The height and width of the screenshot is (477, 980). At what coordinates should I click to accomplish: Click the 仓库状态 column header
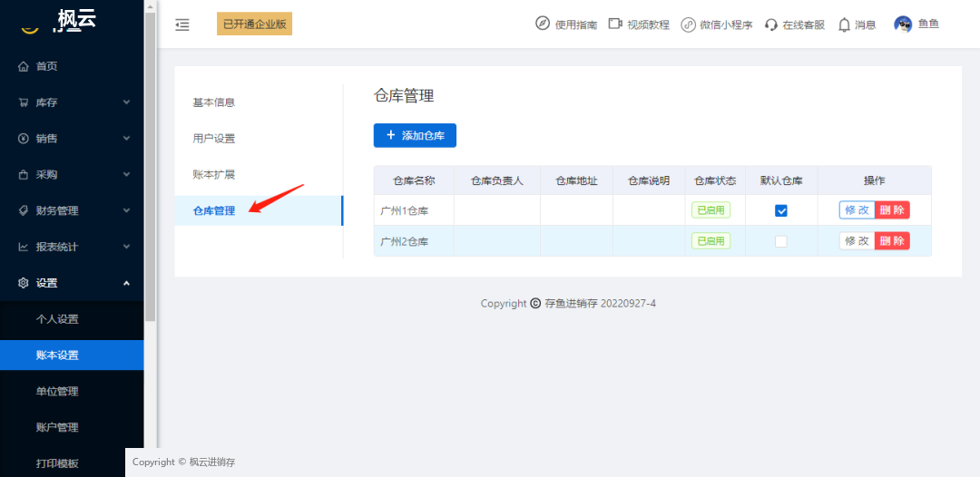click(x=715, y=181)
